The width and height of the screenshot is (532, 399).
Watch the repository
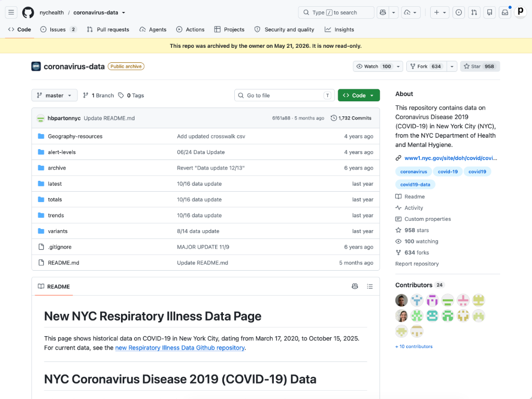(373, 66)
